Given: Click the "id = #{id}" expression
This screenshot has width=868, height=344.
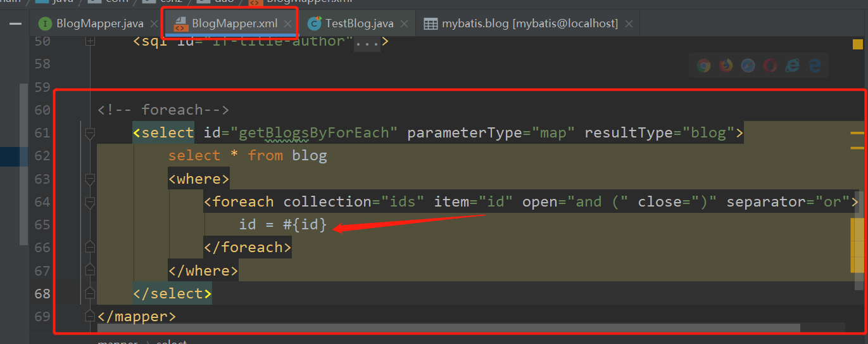Looking at the screenshot, I should pyautogui.click(x=283, y=224).
